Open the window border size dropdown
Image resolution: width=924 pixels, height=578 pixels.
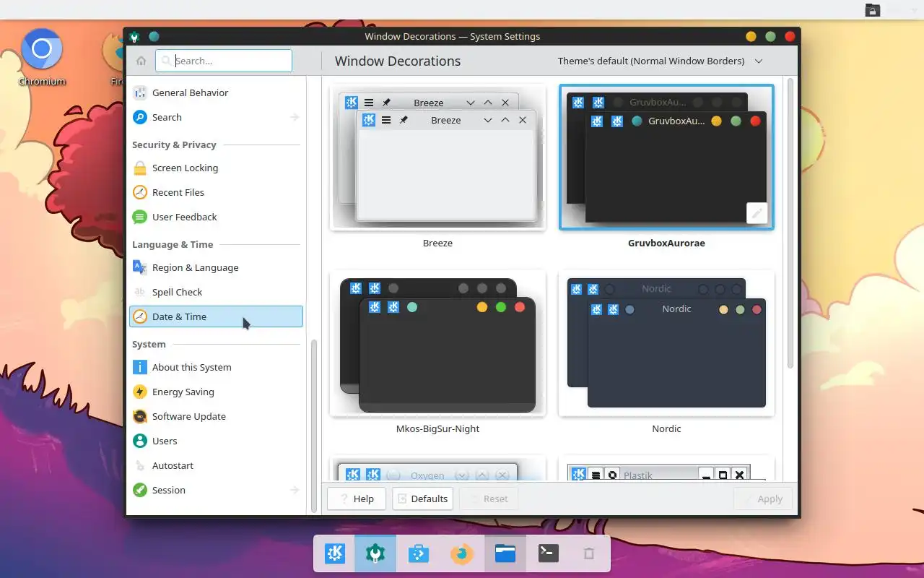coord(661,61)
